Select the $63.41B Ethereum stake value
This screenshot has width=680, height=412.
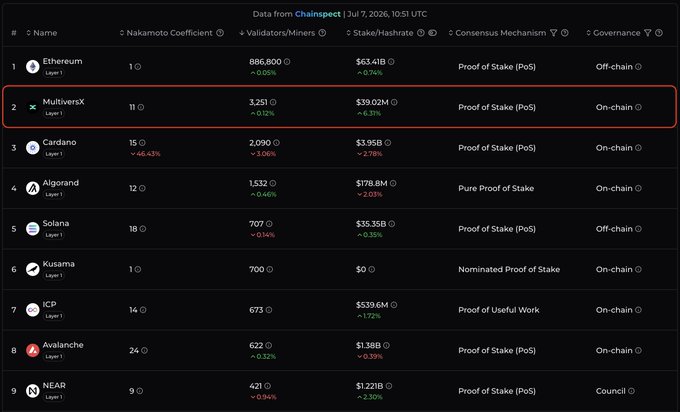pos(371,62)
